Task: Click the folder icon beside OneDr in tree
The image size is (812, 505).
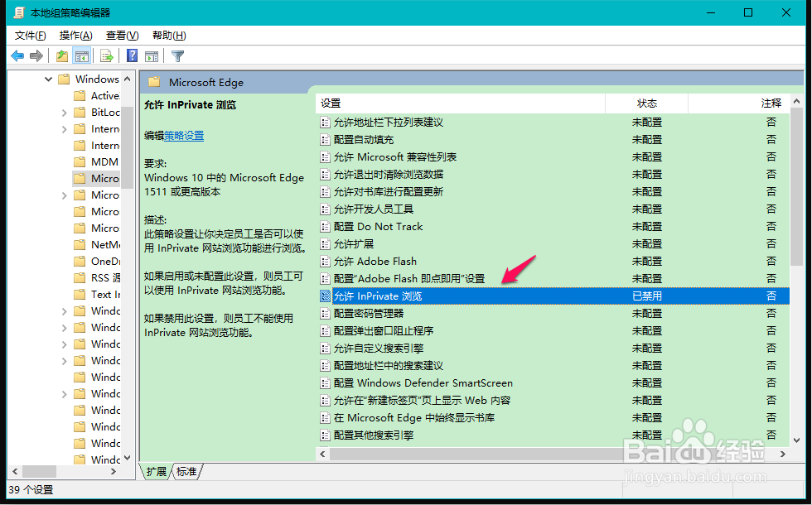Action: click(x=80, y=262)
